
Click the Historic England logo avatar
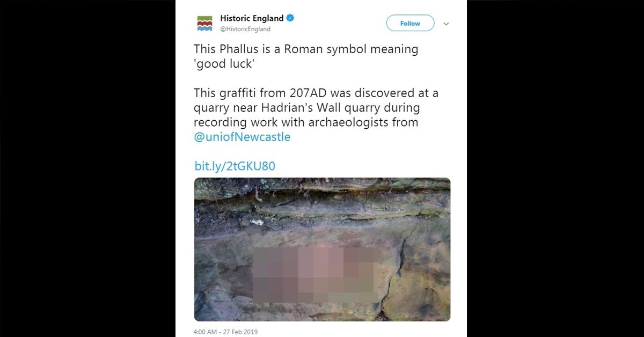coord(205,24)
